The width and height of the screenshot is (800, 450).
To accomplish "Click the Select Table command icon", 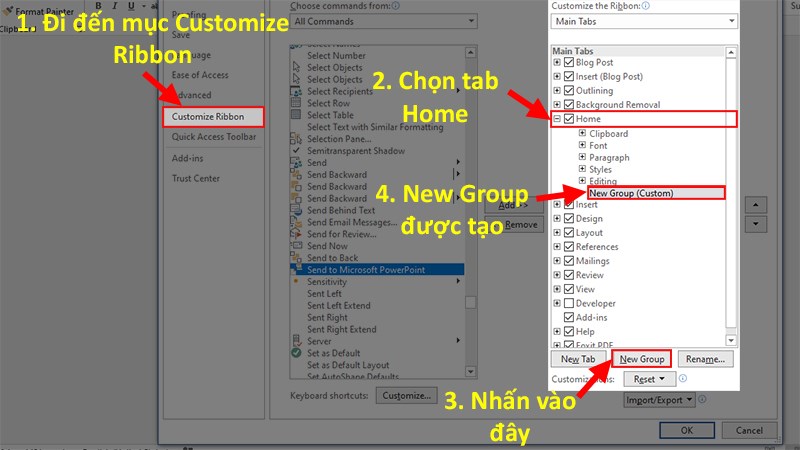I will pos(296,115).
